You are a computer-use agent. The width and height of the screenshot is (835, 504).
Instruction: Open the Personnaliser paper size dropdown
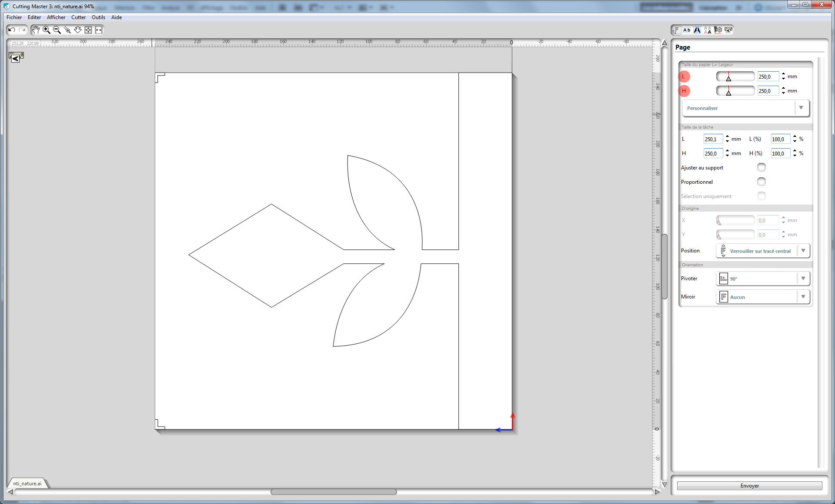pos(801,108)
